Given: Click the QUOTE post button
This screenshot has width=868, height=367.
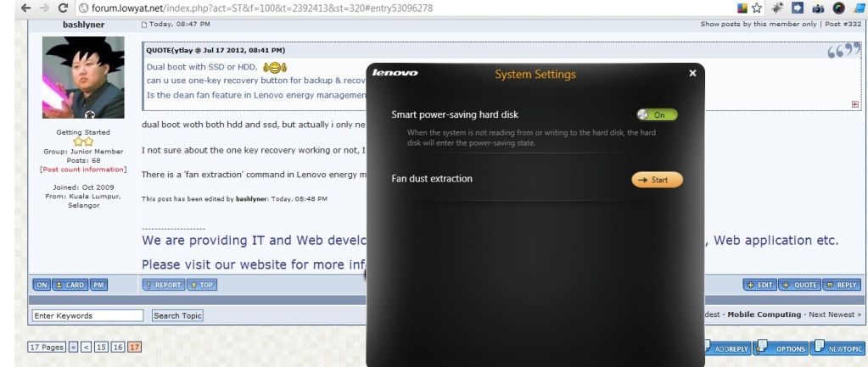Looking at the screenshot, I should (800, 285).
